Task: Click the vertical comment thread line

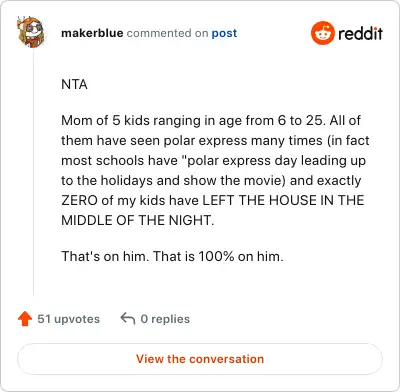Action: click(x=34, y=172)
